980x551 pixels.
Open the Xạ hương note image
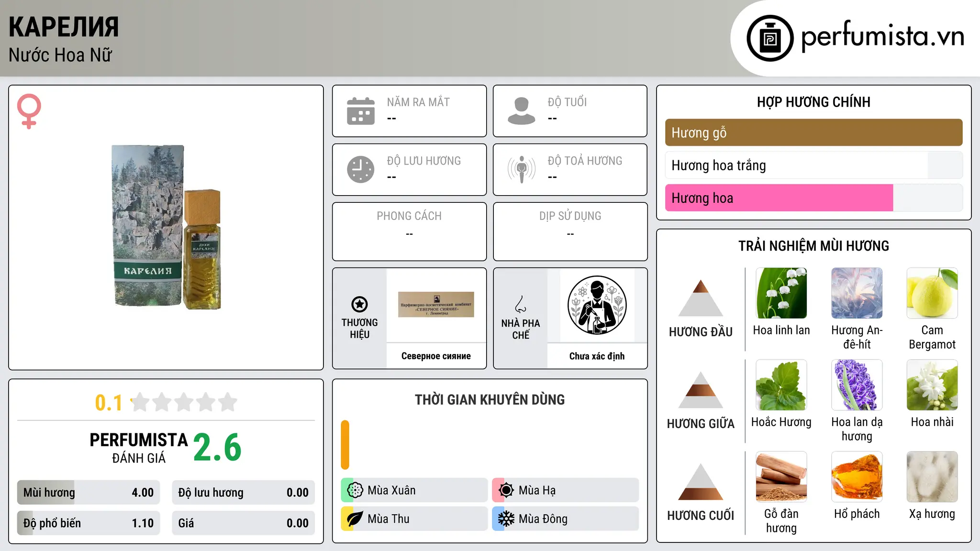(932, 477)
